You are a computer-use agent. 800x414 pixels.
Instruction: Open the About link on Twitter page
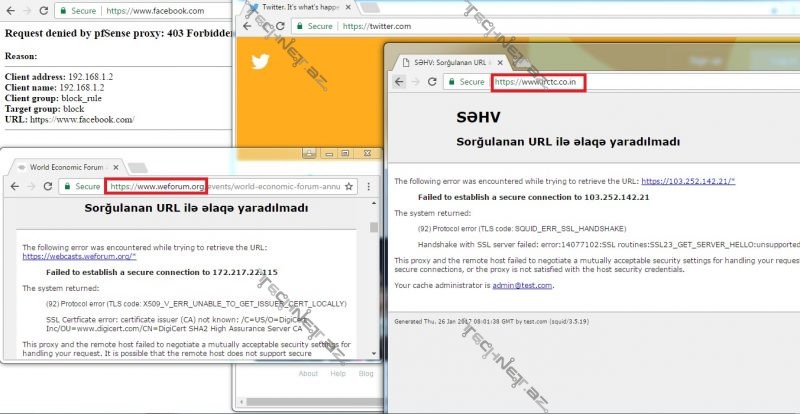[308, 374]
